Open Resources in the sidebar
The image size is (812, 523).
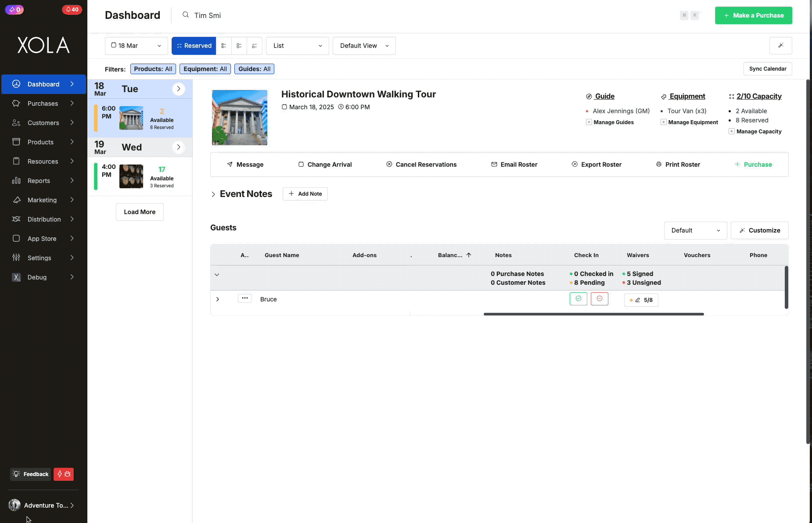coord(43,161)
